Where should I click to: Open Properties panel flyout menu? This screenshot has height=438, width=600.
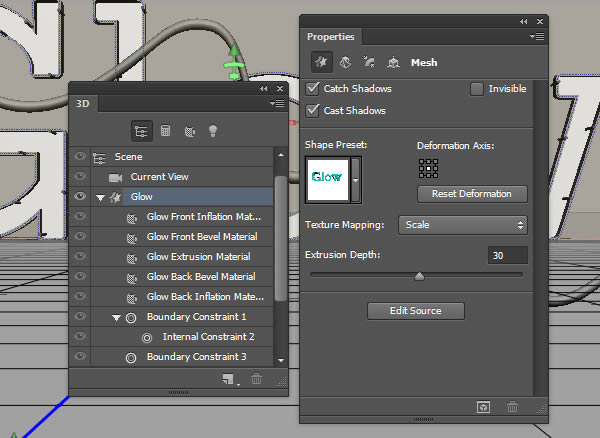537,36
